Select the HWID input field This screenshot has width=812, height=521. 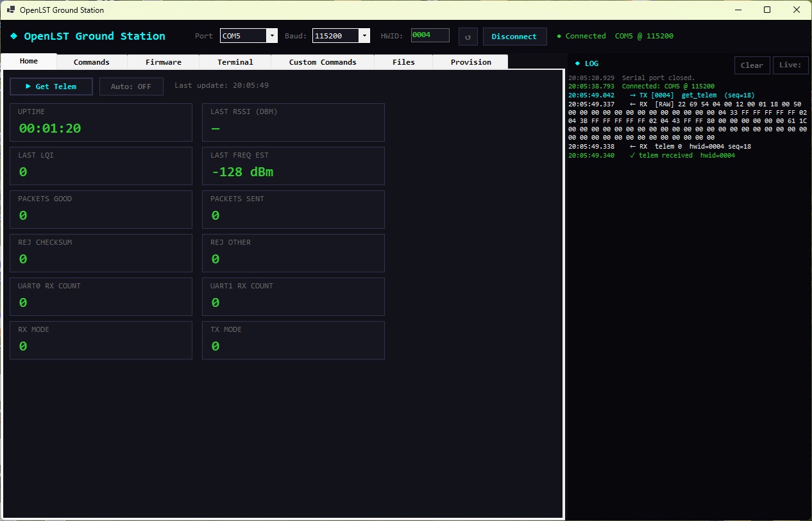430,35
